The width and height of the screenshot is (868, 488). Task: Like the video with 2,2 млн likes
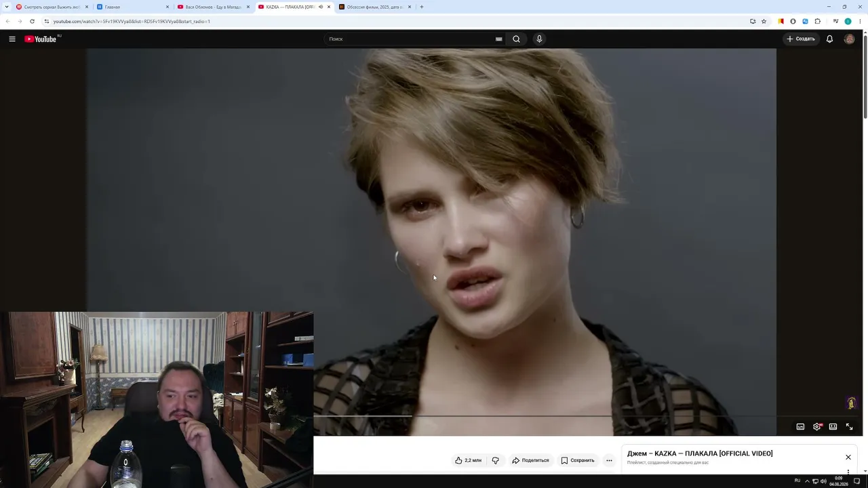pyautogui.click(x=469, y=460)
